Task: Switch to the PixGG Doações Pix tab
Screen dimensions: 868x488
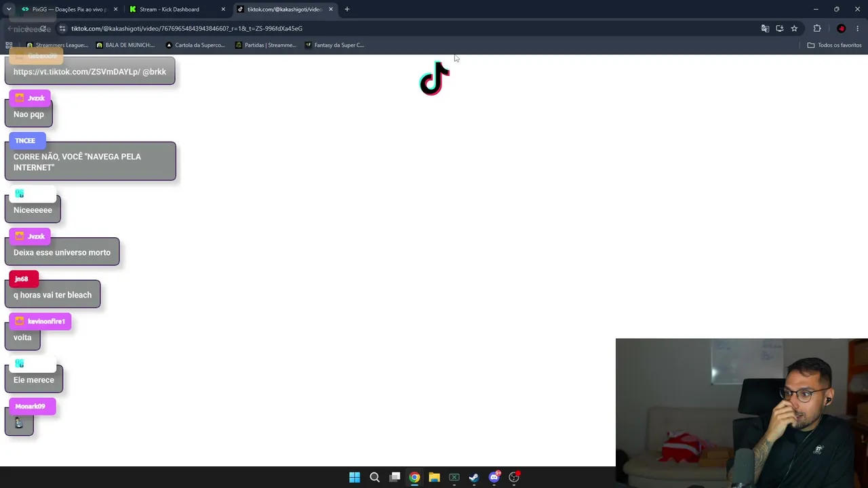Action: [x=68, y=9]
